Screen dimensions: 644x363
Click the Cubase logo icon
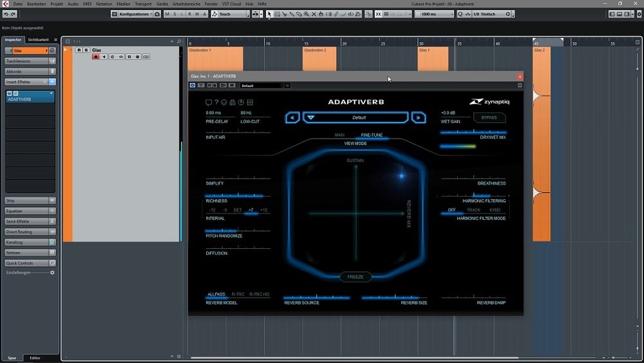pyautogui.click(x=5, y=4)
